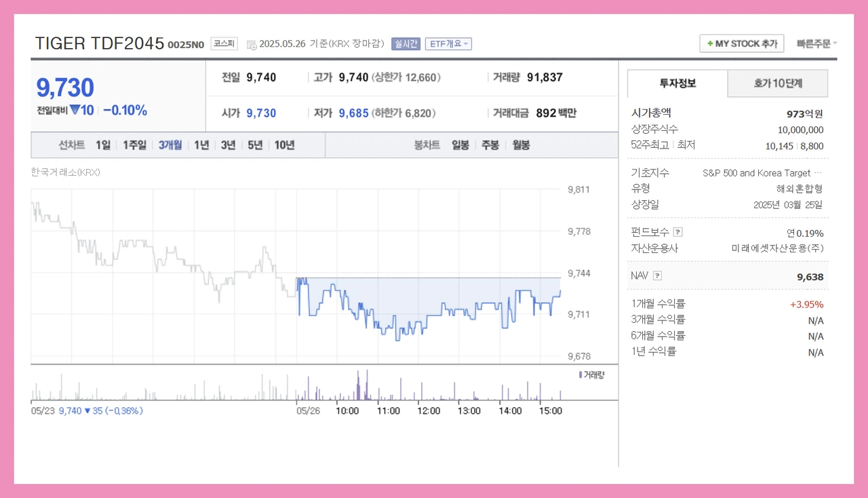The image size is (868, 498).
Task: Click the history clock icon beside the KRX date
Action: (252, 43)
